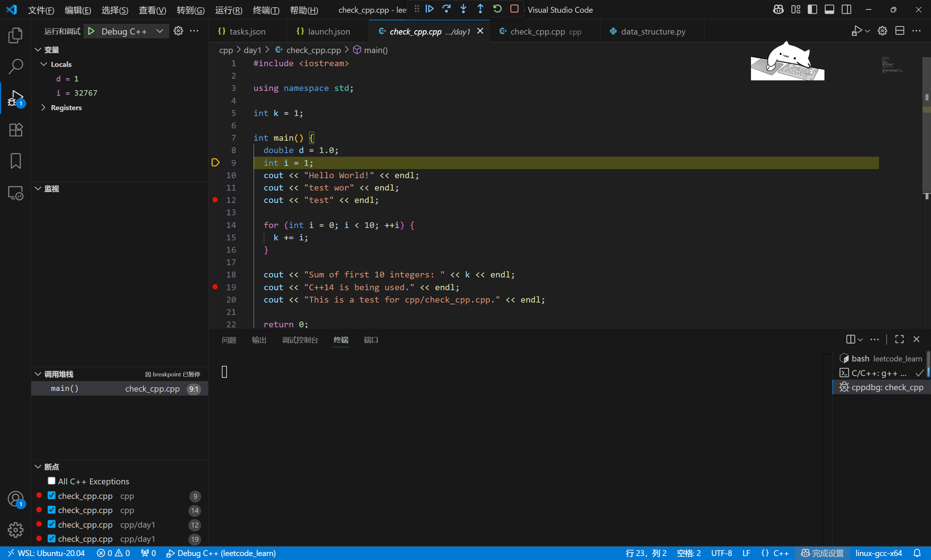Collapse the 变量 section
Viewport: 931px width, 560px height.
(x=38, y=49)
